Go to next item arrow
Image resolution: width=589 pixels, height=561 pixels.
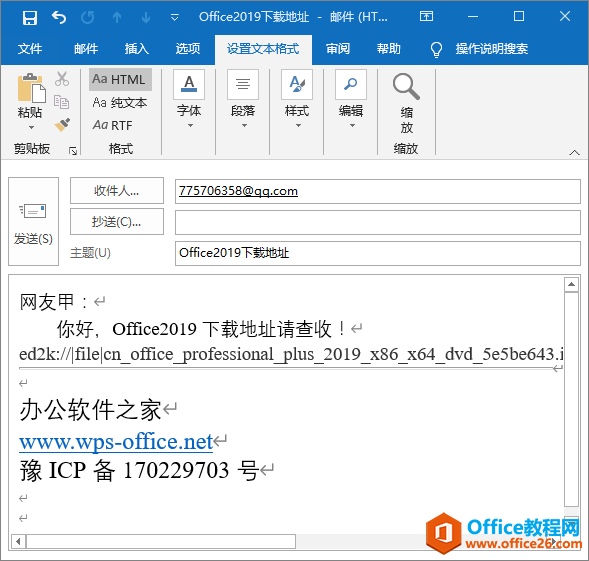[146, 17]
